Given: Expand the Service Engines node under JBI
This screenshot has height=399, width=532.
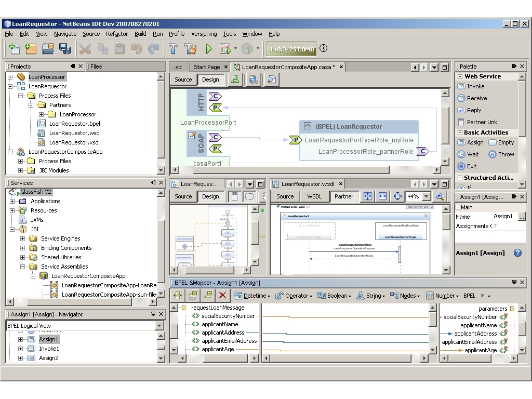Looking at the screenshot, I should pyautogui.click(x=22, y=238).
